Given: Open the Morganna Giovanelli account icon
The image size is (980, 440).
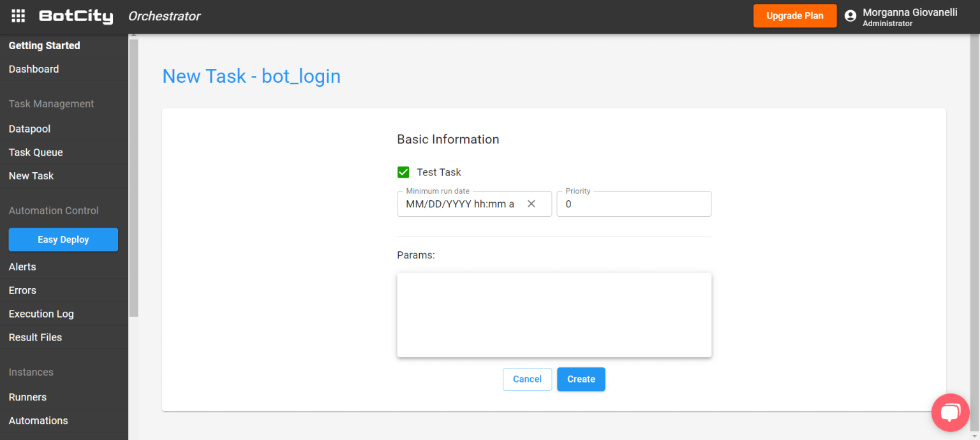Looking at the screenshot, I should (x=850, y=15).
